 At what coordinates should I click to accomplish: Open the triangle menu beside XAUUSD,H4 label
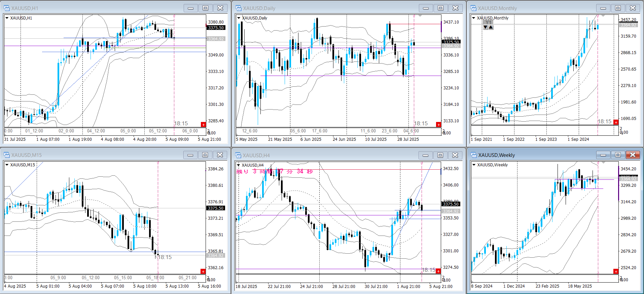pos(239,165)
